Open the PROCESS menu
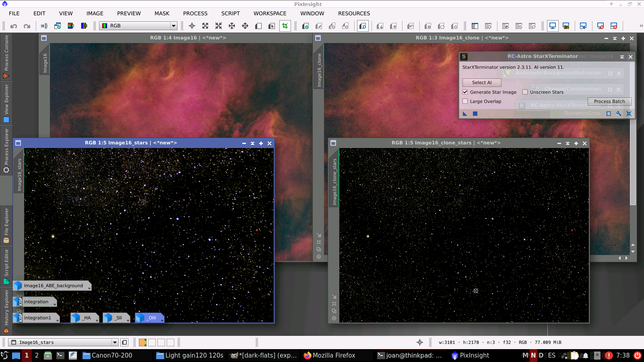This screenshot has height=362, width=644. click(x=195, y=13)
